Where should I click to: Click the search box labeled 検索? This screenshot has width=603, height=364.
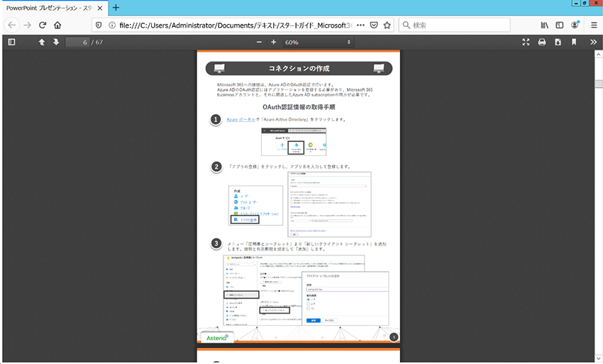454,25
